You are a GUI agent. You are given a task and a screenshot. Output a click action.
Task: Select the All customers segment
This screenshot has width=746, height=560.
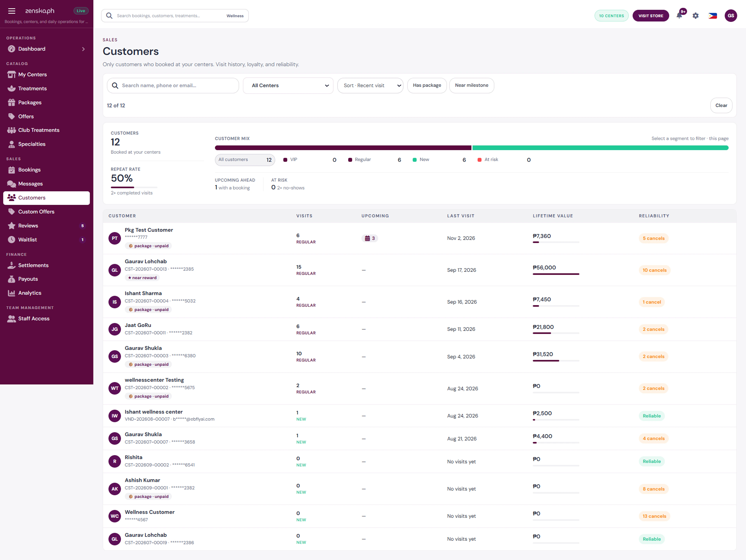coord(245,160)
